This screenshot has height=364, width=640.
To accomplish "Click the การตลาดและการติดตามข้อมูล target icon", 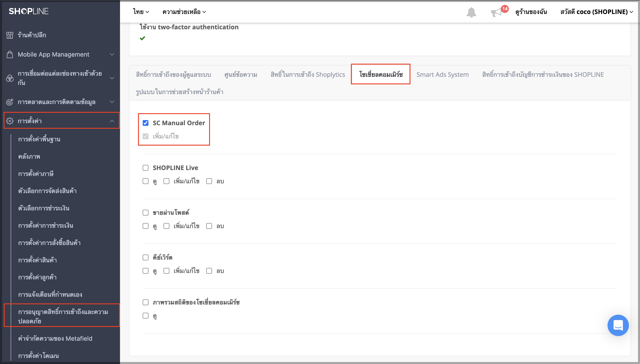I will point(10,102).
